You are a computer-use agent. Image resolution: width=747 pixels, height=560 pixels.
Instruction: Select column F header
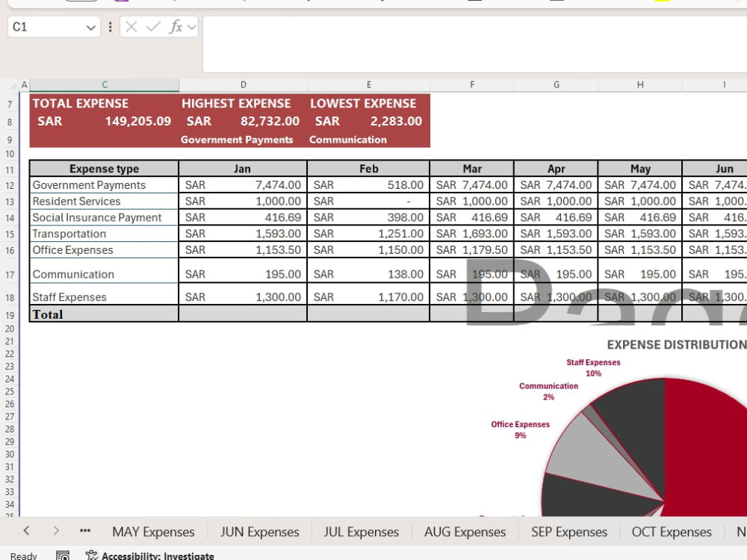(x=472, y=85)
